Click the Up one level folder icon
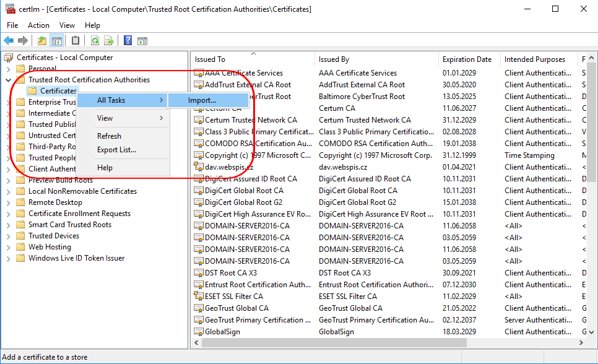This screenshot has height=364, width=598. coord(41,41)
